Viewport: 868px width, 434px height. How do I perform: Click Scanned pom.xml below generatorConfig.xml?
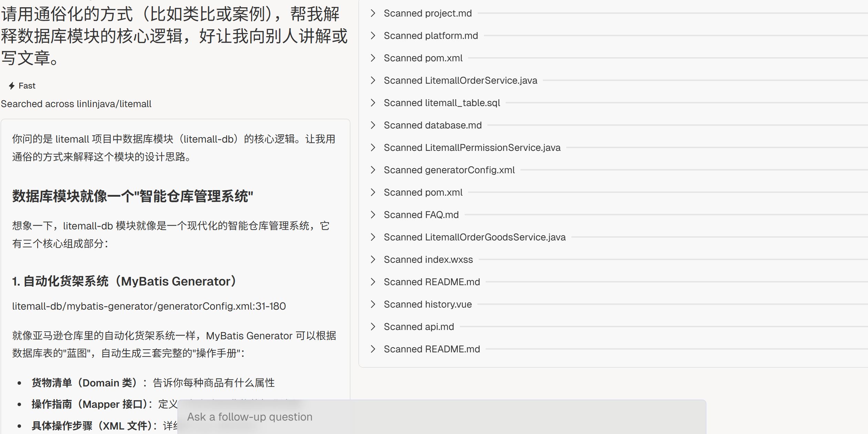tap(423, 192)
